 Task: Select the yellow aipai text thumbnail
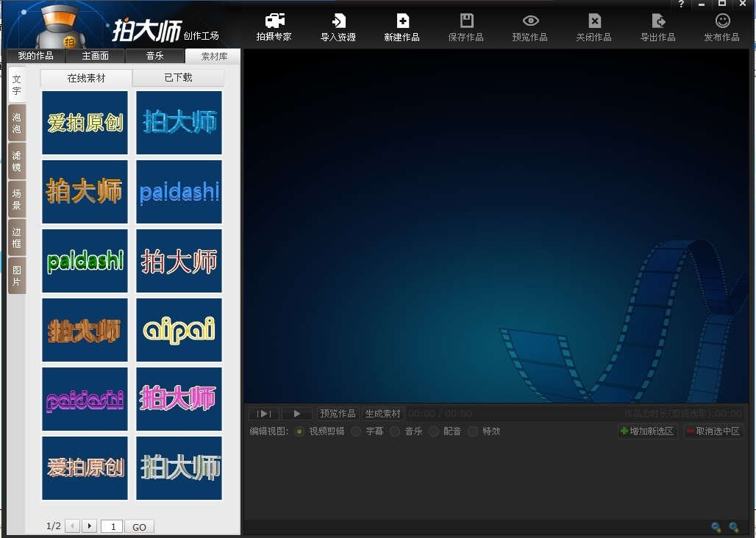(x=179, y=330)
